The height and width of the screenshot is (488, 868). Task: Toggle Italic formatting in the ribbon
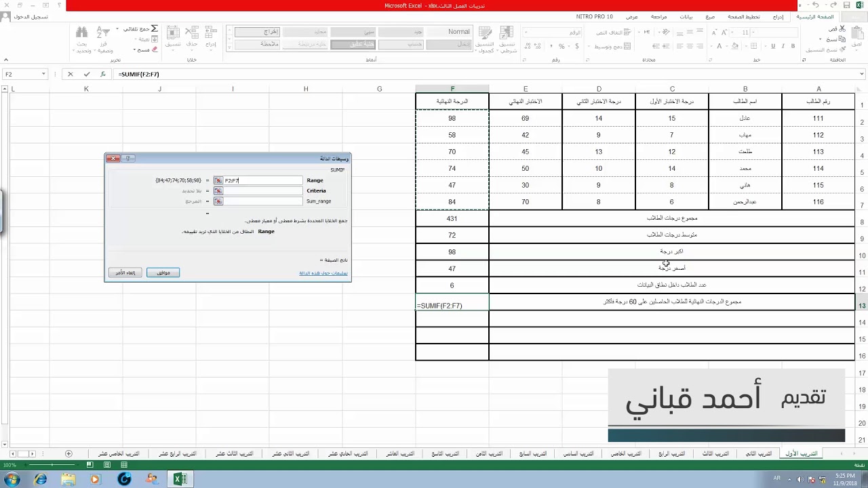point(783,46)
